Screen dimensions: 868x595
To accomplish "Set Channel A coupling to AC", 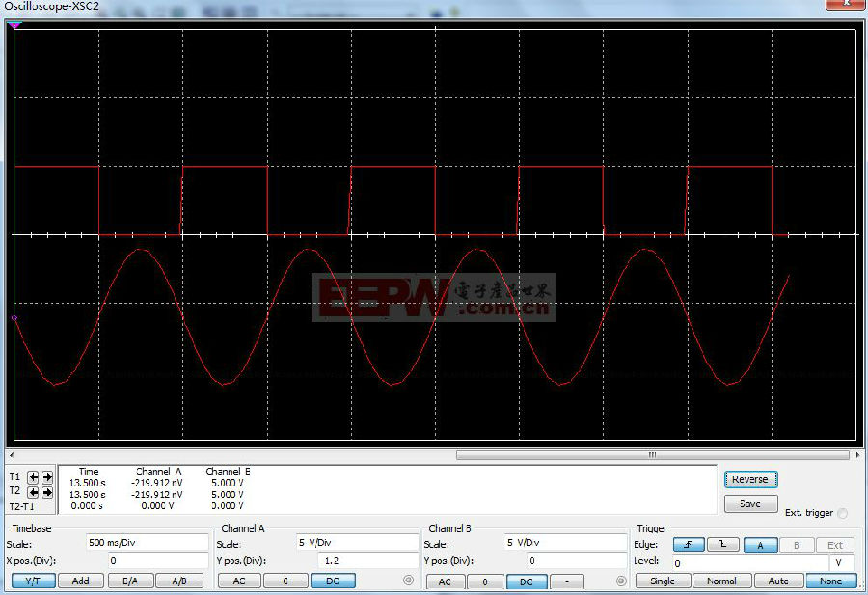I will (239, 581).
